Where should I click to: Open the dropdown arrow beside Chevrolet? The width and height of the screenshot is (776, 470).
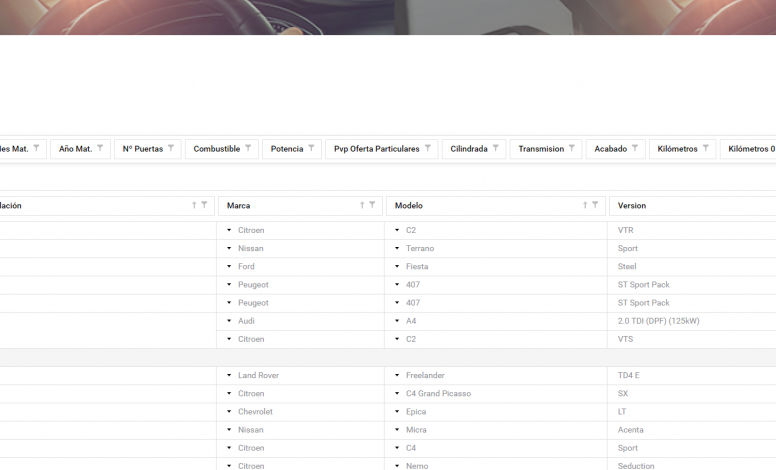click(x=229, y=412)
